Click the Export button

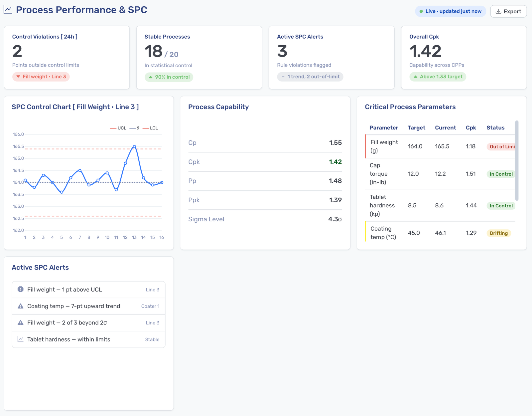point(508,11)
